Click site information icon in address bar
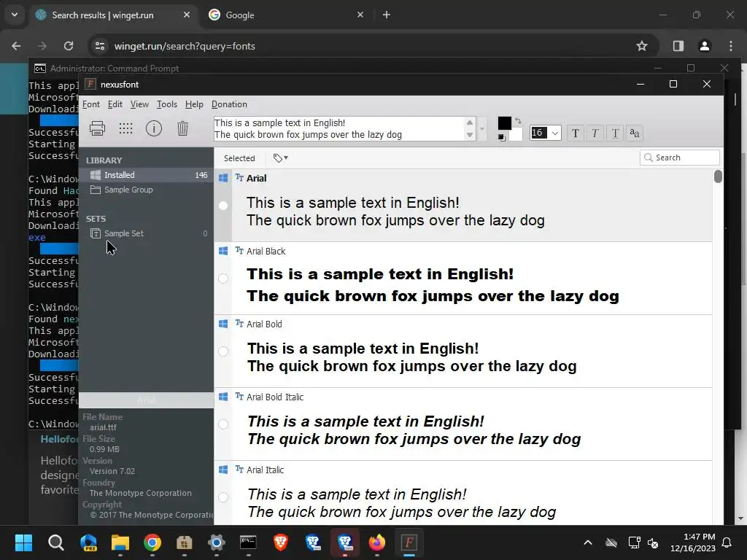This screenshot has height=560, width=747. (x=99, y=46)
